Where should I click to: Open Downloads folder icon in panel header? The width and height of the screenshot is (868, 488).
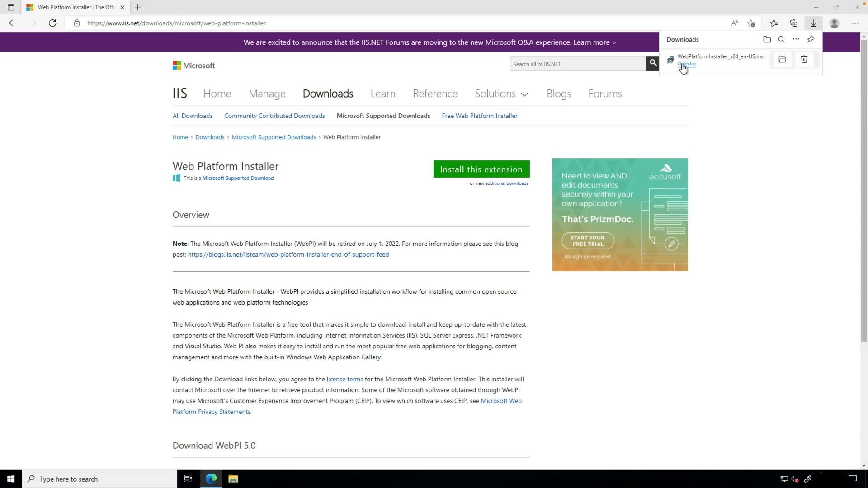767,39
